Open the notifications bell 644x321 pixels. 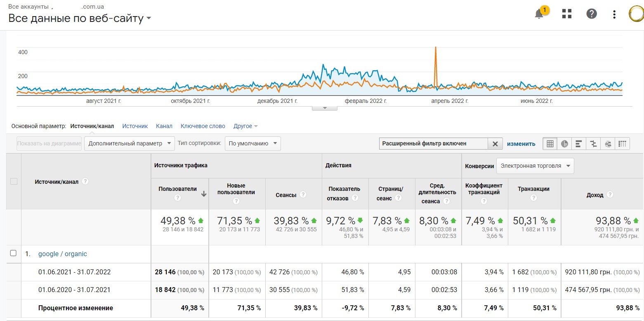[x=539, y=14]
